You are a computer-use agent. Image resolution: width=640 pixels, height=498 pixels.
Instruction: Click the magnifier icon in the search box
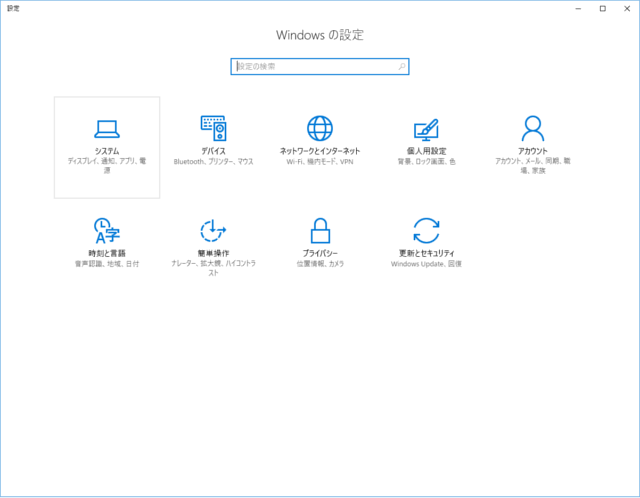402,67
